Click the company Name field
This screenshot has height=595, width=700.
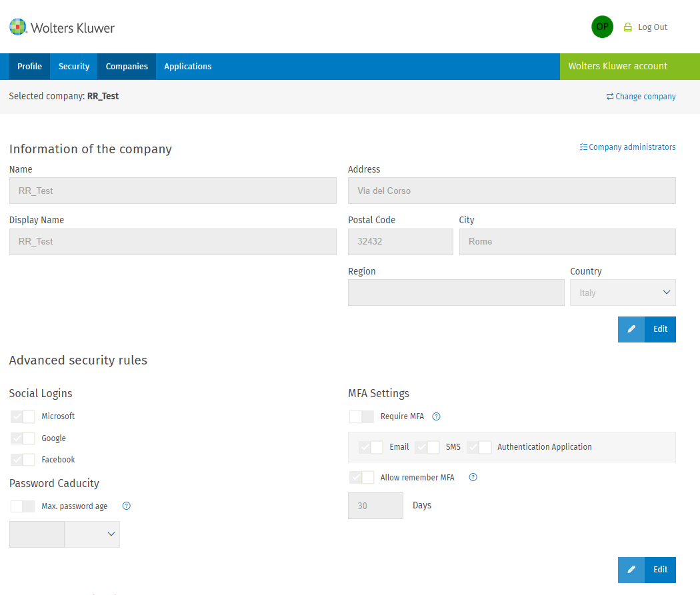coord(173,191)
